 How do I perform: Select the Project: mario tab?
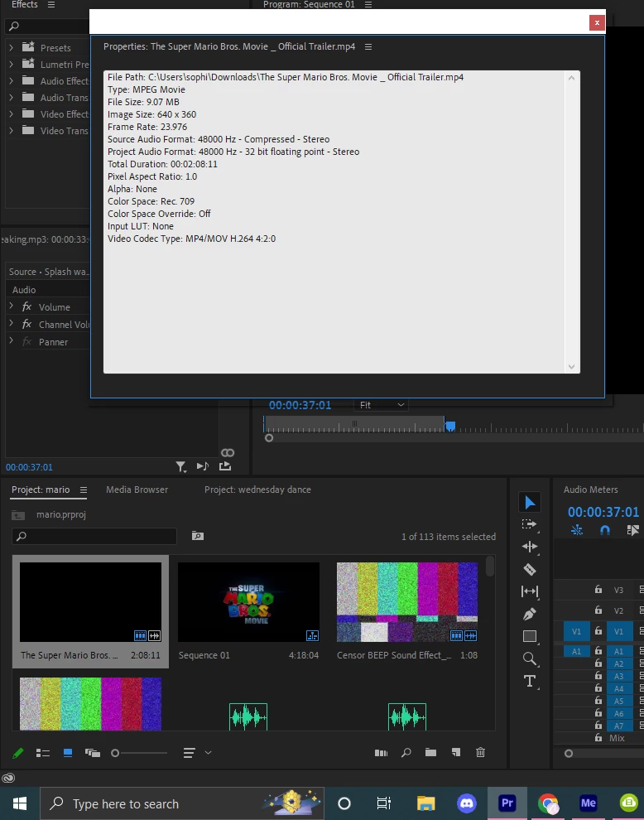click(x=41, y=490)
